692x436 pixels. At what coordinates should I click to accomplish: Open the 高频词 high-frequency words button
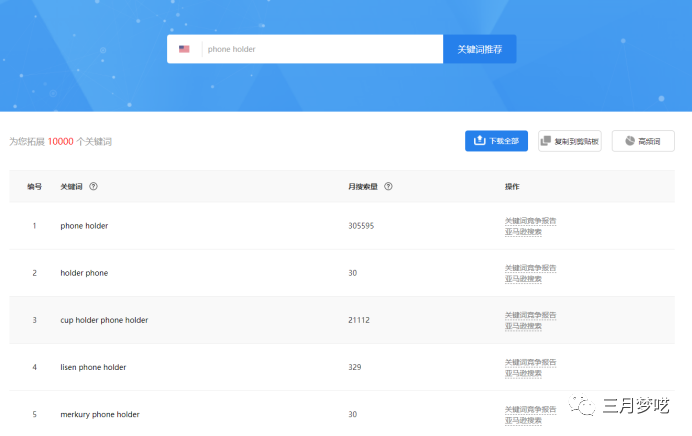pyautogui.click(x=643, y=141)
